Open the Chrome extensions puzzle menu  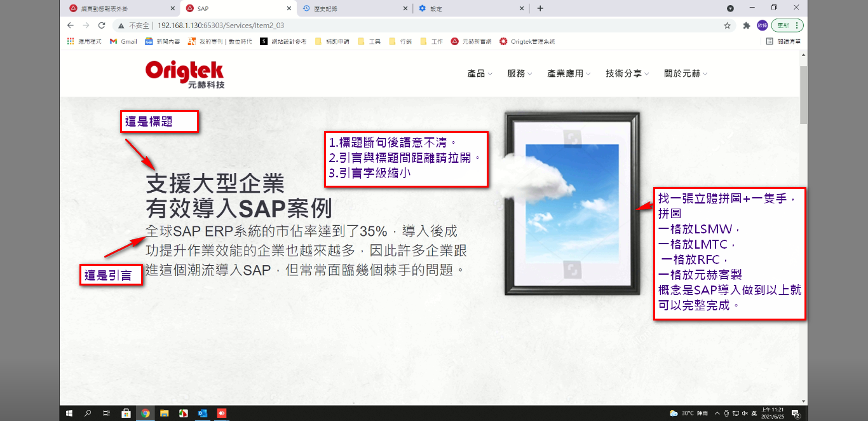pyautogui.click(x=747, y=25)
